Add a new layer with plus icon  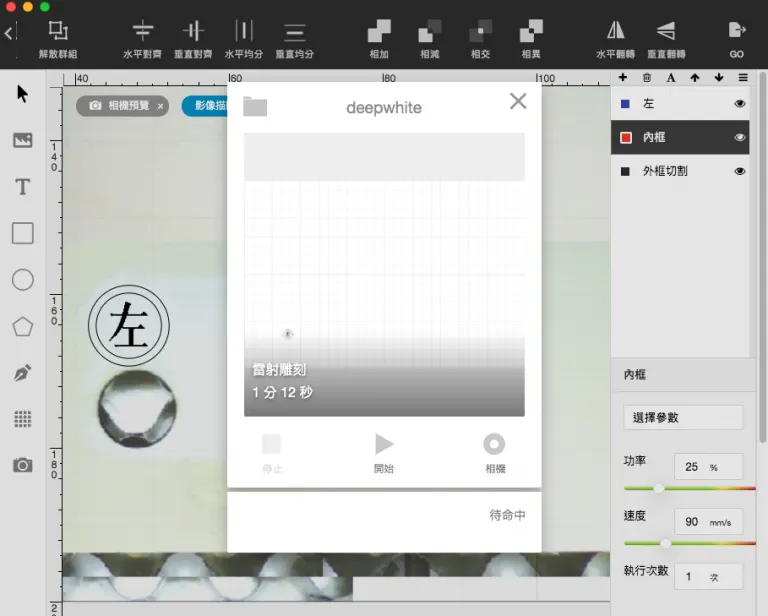tap(623, 77)
